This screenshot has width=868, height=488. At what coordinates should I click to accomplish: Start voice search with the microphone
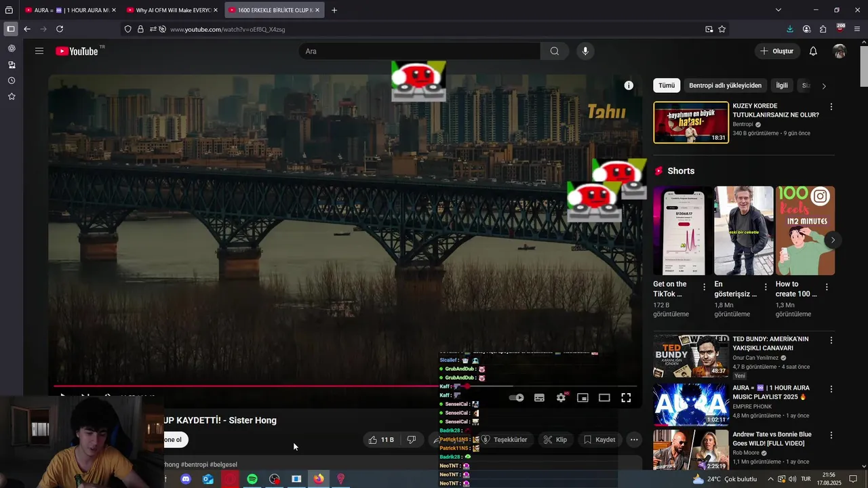click(x=585, y=51)
